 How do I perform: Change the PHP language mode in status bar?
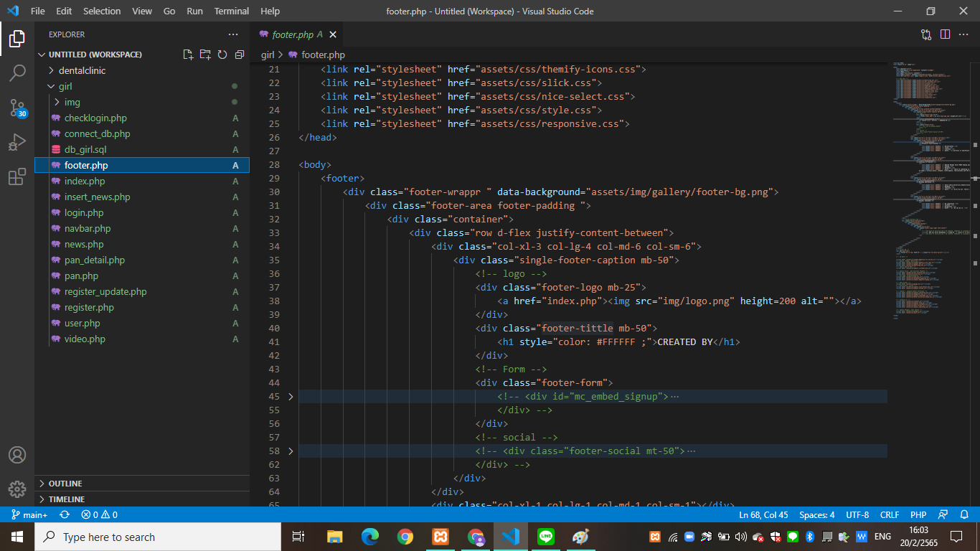[x=918, y=515]
